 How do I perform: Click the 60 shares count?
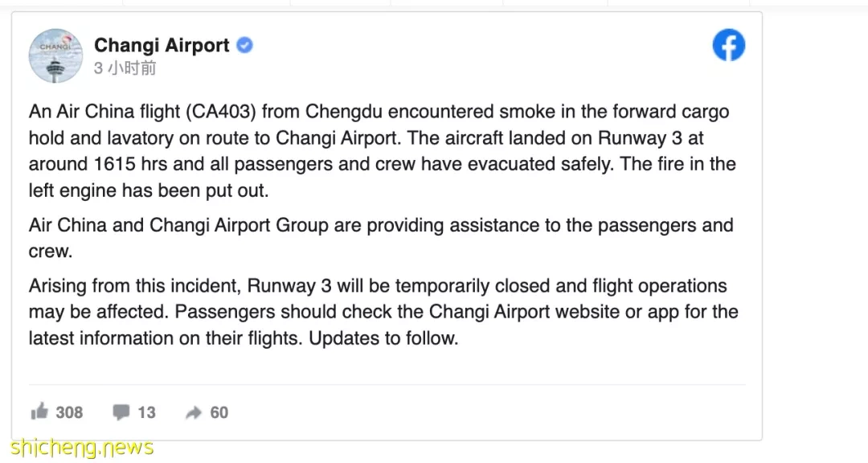(x=219, y=412)
